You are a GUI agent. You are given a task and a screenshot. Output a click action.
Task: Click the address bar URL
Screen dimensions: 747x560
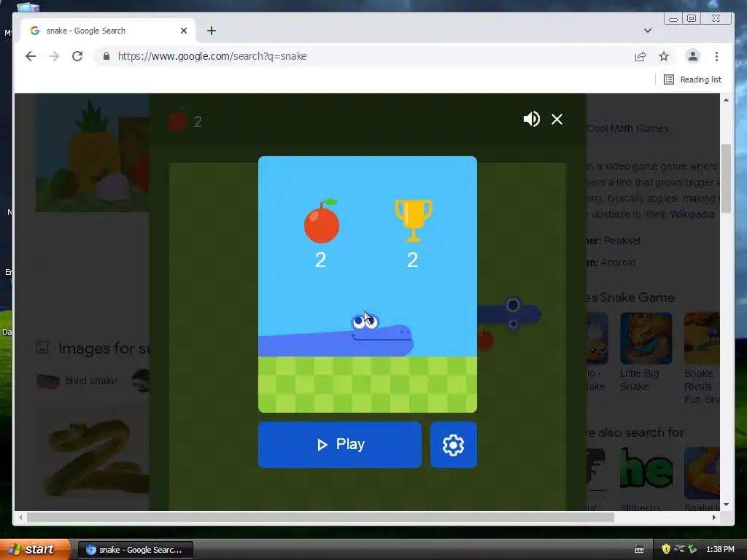click(212, 56)
